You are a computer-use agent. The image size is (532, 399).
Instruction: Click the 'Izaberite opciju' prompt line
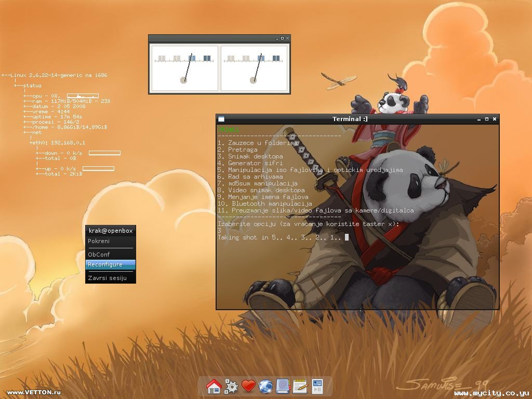coord(309,224)
